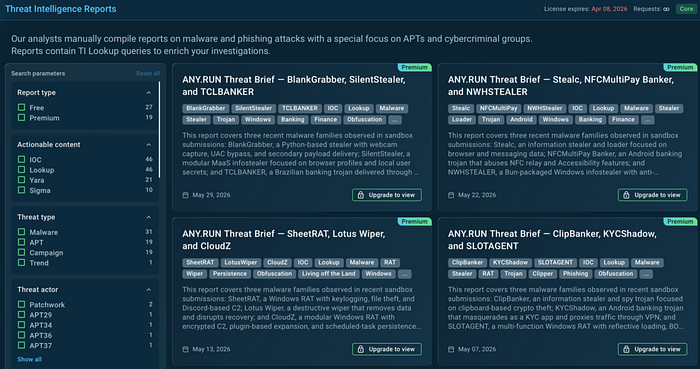Viewport: 700px width, 369px height.
Task: Click lock icon on Stealc report's upgrade button
Action: [x=626, y=195]
